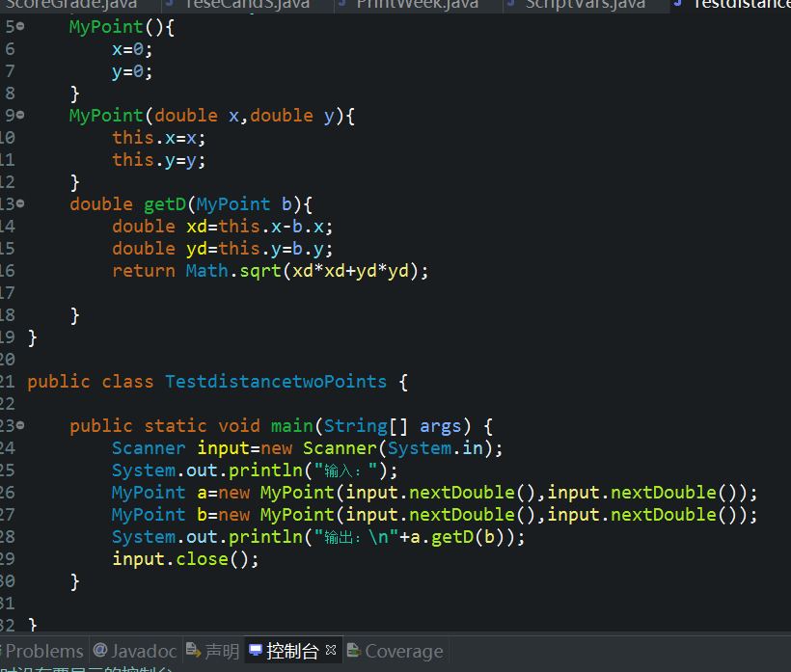791x672 pixels.
Task: Click the 'MyPoint b=new MyPoint' line
Action: point(434,515)
